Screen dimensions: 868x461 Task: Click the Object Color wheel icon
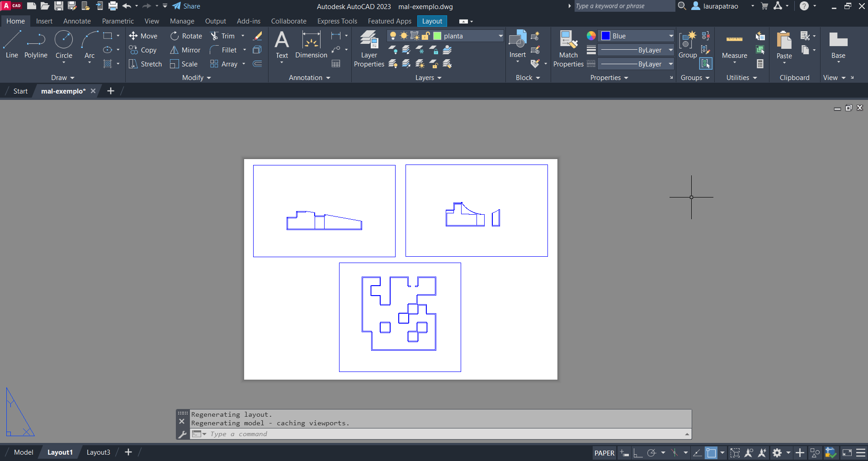point(591,36)
